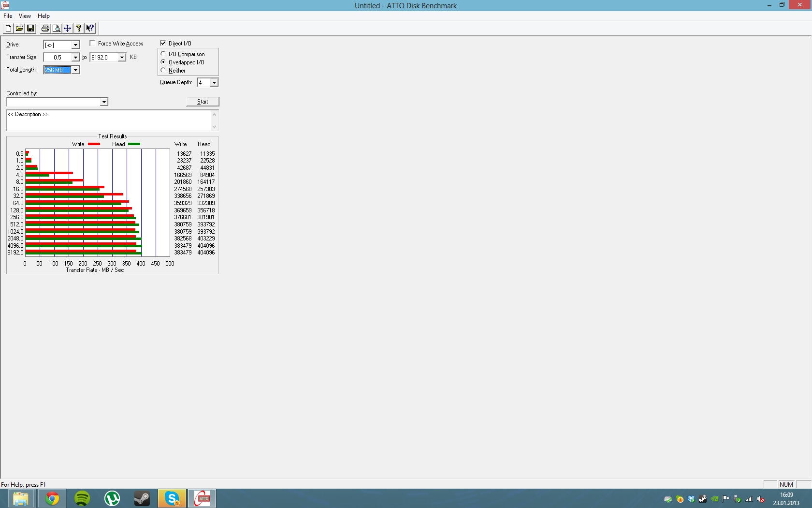
Task: Click the Dropbox tray icon
Action: click(691, 499)
